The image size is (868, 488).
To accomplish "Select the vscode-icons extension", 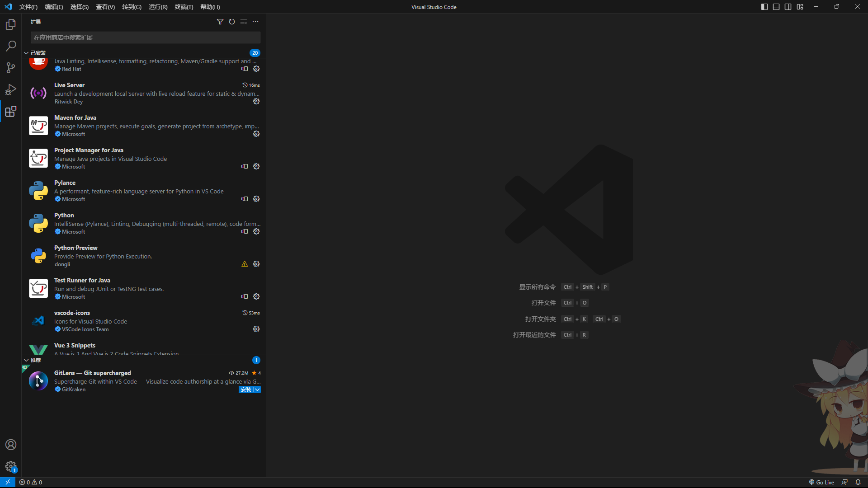I will [144, 321].
